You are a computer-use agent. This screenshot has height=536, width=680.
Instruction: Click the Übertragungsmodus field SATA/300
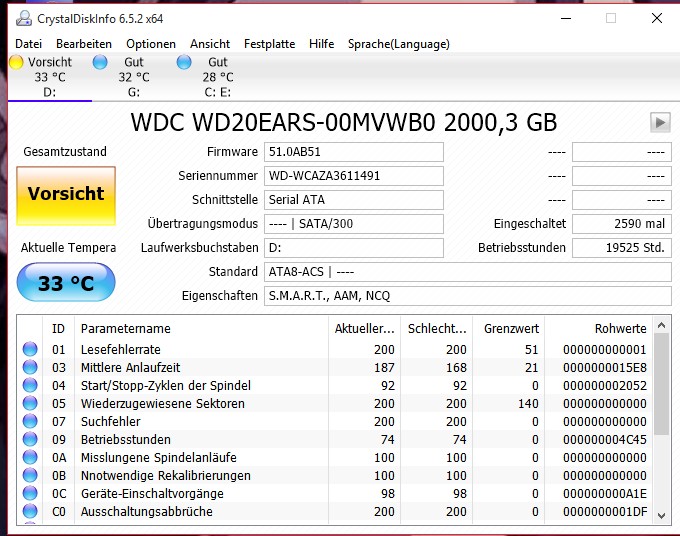354,224
